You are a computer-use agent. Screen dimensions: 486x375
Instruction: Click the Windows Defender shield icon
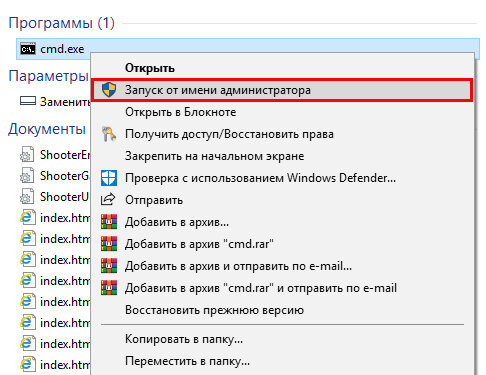tap(109, 178)
